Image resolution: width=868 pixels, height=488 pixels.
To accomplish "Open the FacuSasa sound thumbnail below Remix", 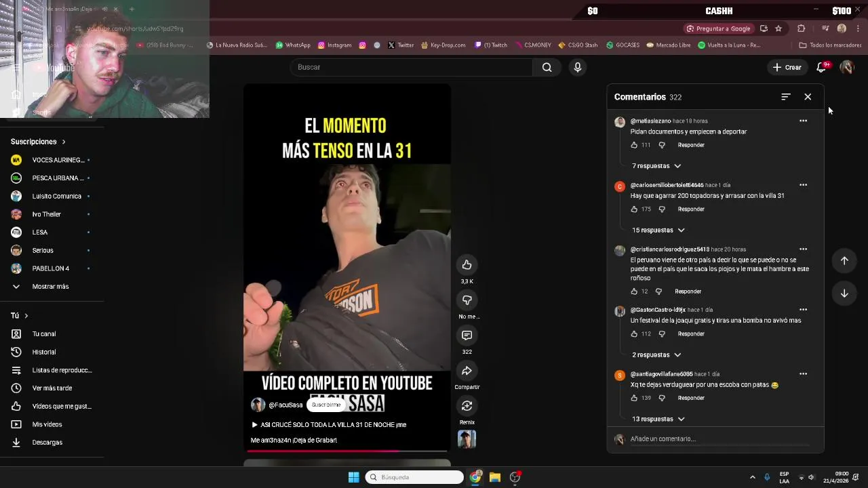I will pyautogui.click(x=467, y=439).
